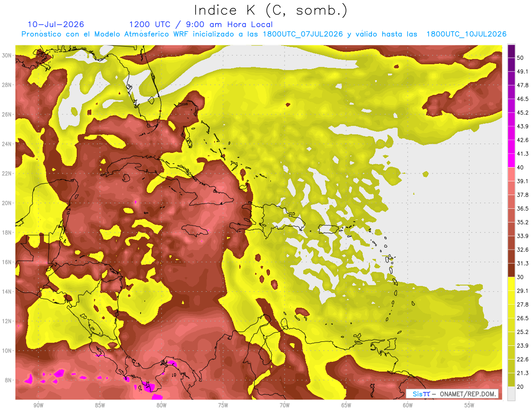
Task: Click the valid-until time "1800UTC_10JUL2026"
Action: point(466,34)
